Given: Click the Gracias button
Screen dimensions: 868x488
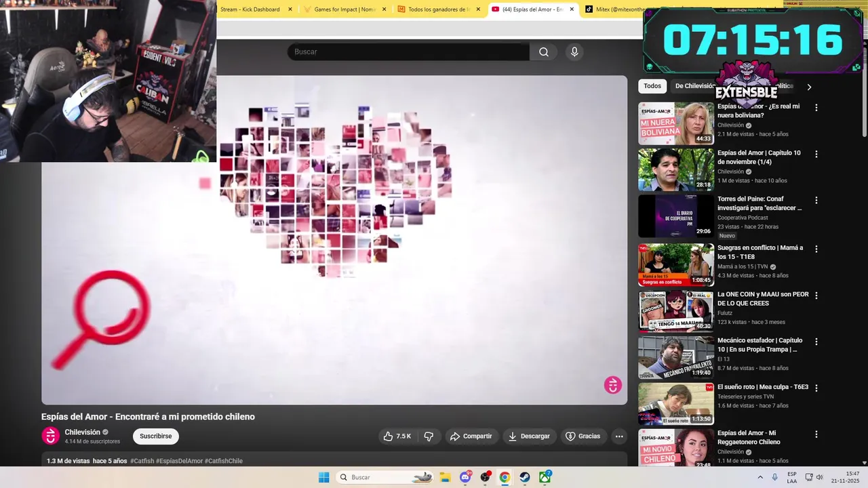Looking at the screenshot, I should 583,436.
